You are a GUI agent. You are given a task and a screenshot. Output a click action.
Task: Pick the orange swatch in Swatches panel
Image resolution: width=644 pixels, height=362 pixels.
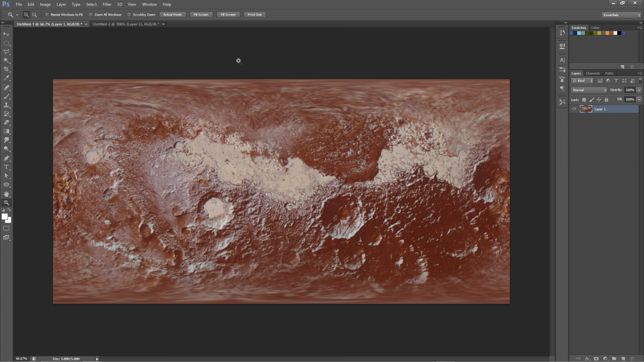click(608, 33)
